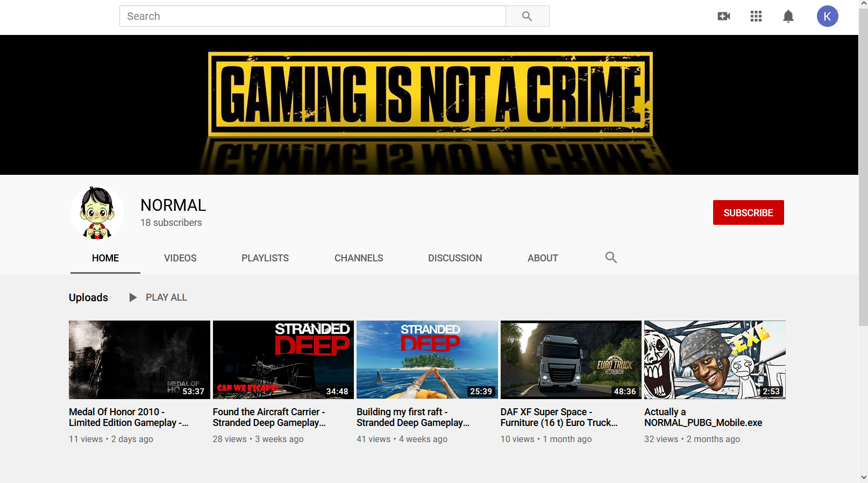The width and height of the screenshot is (868, 483).
Task: Click the title 'Building my first raft - Stranded Deep Gameplay'
Action: (x=413, y=417)
